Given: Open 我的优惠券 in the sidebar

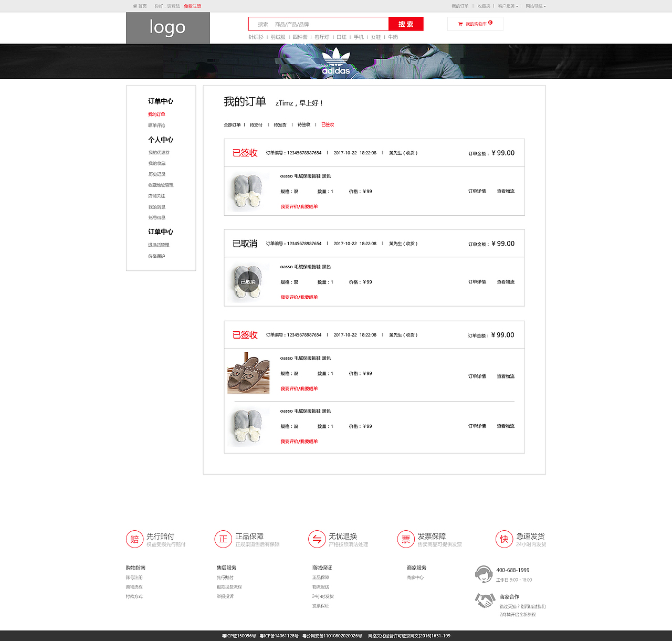Looking at the screenshot, I should pyautogui.click(x=159, y=153).
